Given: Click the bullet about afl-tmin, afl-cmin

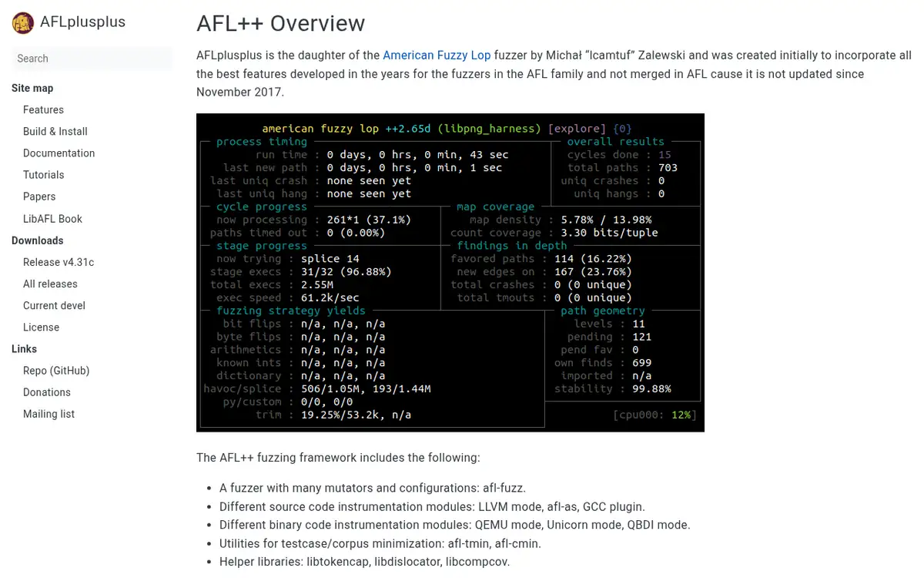Looking at the screenshot, I should [x=380, y=543].
